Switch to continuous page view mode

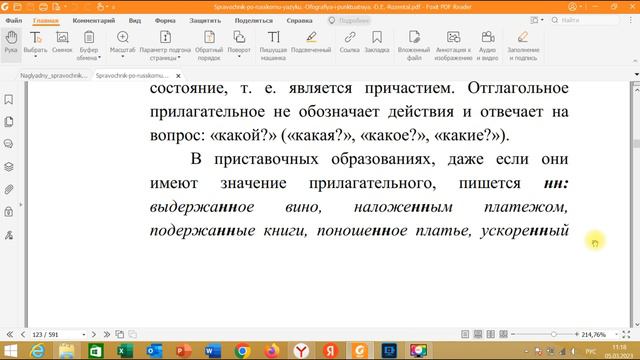pos(478,334)
